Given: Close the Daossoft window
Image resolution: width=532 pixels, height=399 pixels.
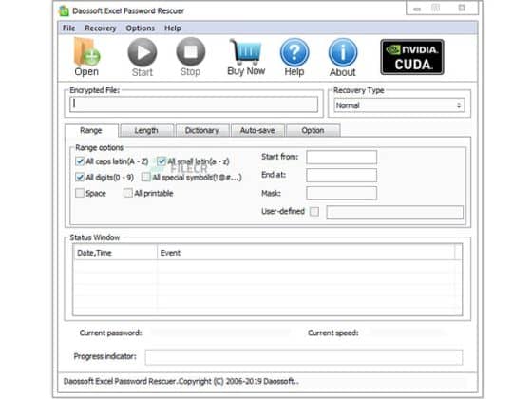Looking at the screenshot, I should point(462,8).
